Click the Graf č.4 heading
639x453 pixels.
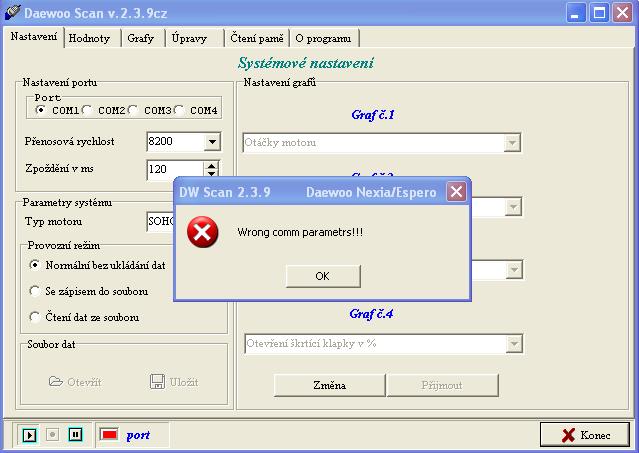pos(371,314)
